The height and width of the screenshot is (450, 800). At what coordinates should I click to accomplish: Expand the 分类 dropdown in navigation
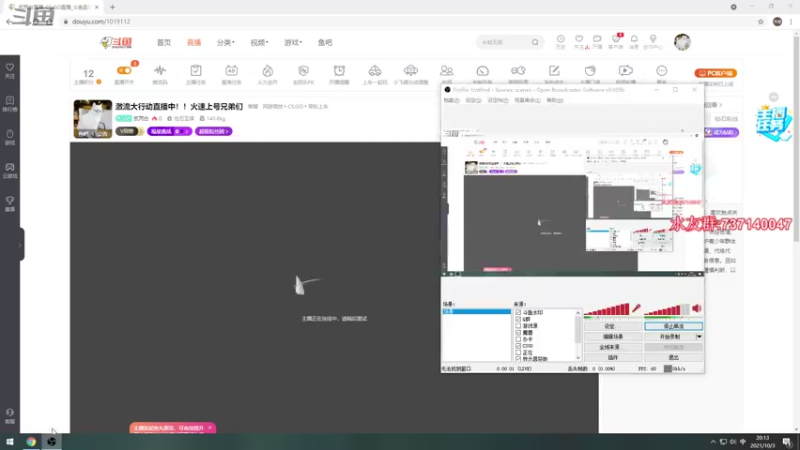tap(226, 42)
